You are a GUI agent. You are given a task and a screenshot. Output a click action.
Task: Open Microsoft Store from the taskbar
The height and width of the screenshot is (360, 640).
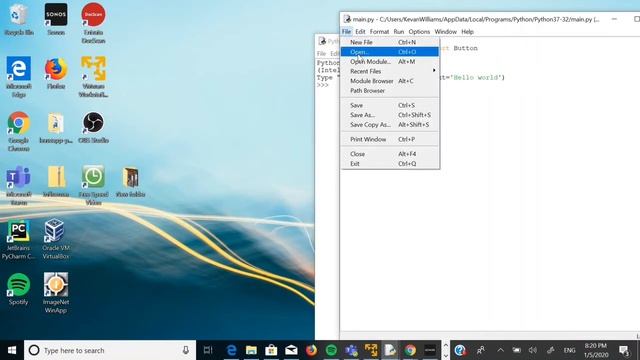click(271, 350)
